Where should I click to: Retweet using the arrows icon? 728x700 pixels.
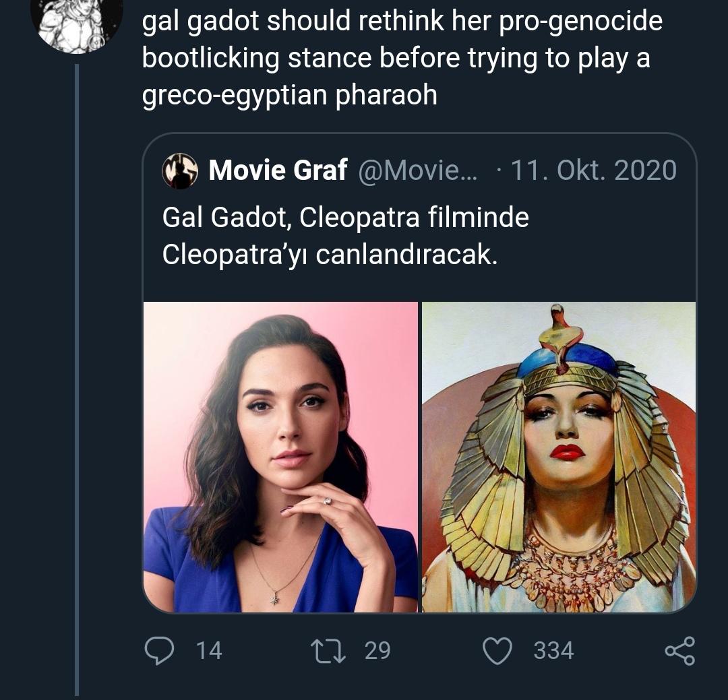click(327, 650)
